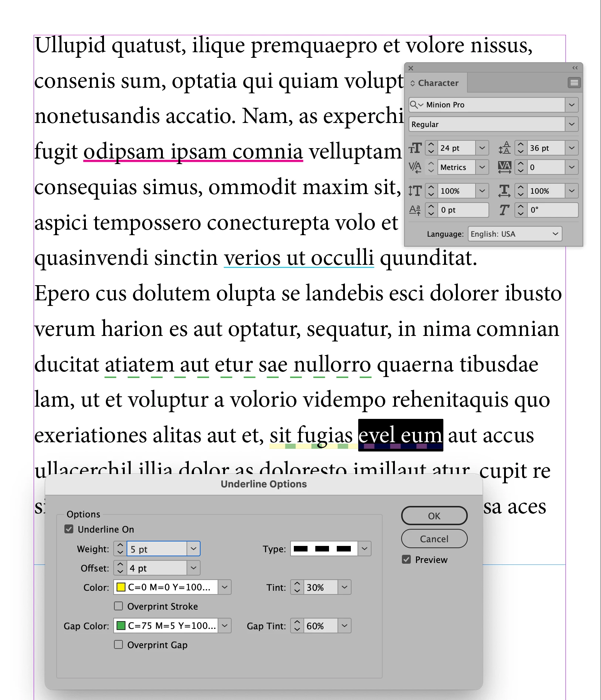This screenshot has height=700, width=601.
Task: Click the font size stepper arrows
Action: 431,148
